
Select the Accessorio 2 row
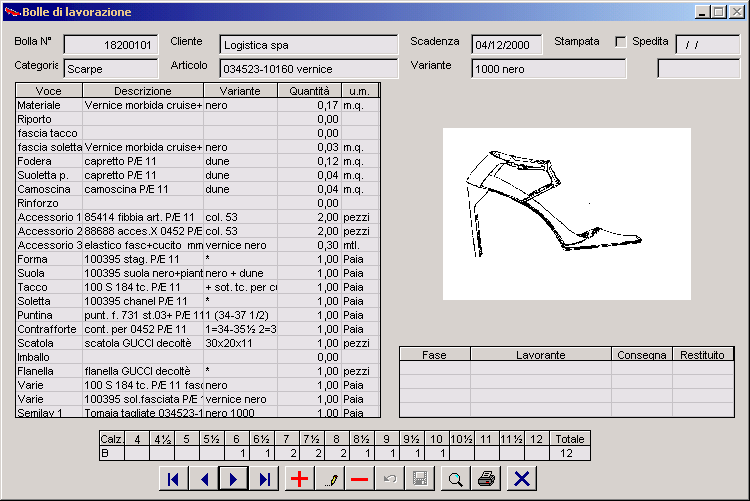coord(198,231)
